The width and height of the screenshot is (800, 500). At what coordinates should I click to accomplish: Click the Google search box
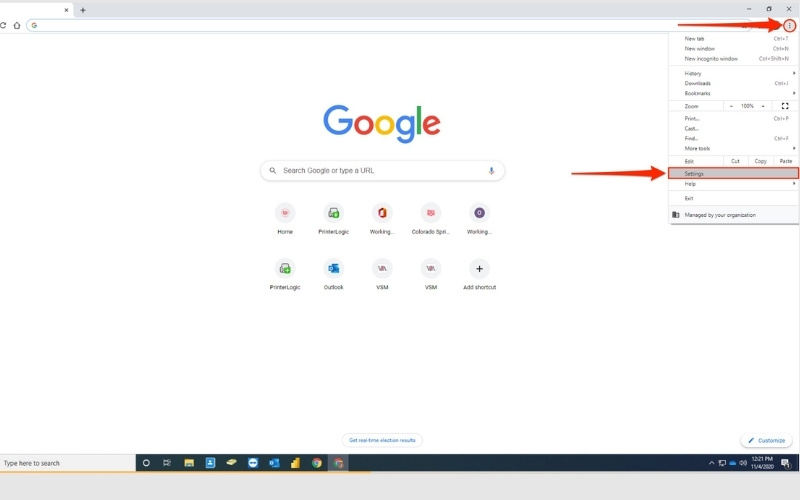tap(382, 170)
